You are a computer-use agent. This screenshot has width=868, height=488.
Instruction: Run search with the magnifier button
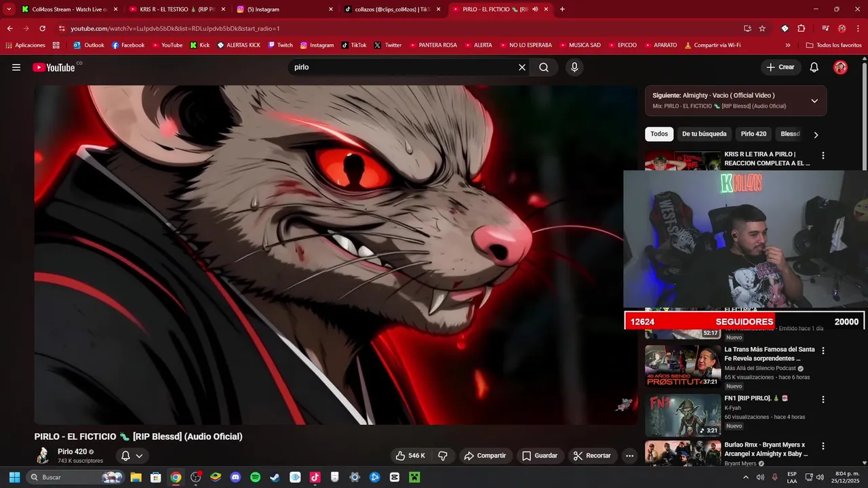[x=544, y=67]
